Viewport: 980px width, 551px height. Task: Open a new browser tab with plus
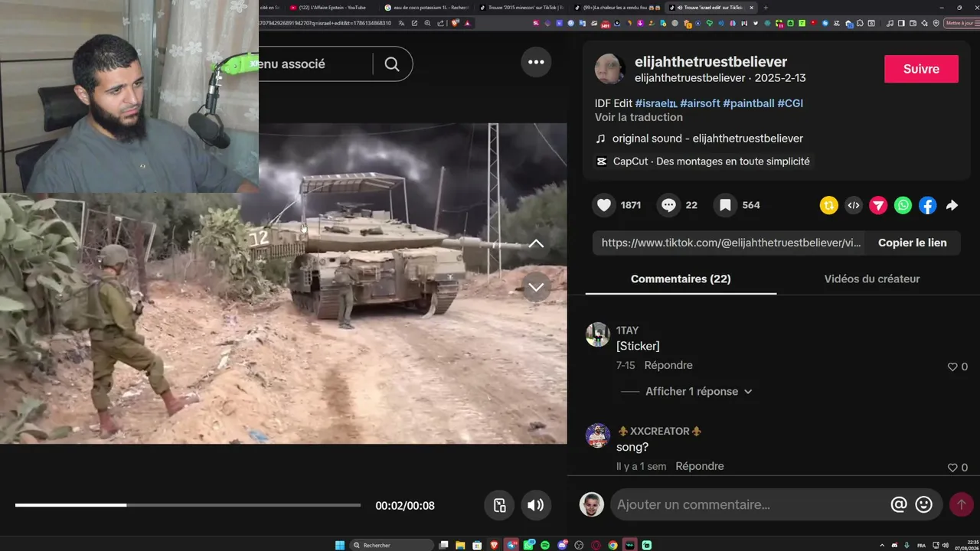point(766,8)
